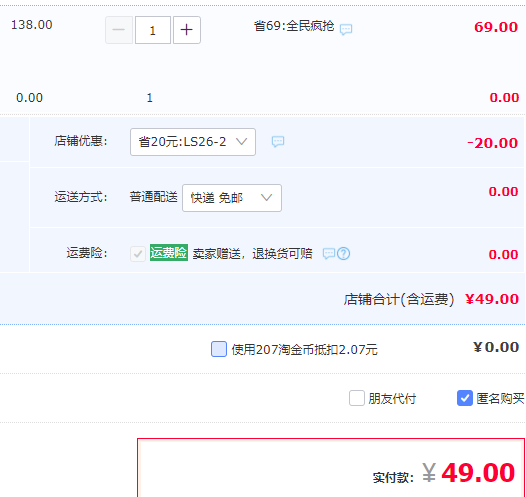The height and width of the screenshot is (497, 526).
Task: Click the 朋友代付 label text
Action: pos(392,399)
